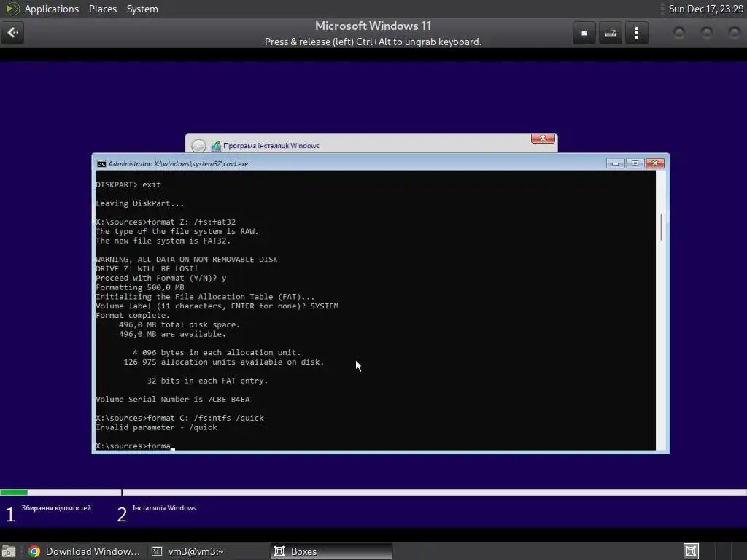Click the terminal icon in the taskbar

[x=157, y=551]
